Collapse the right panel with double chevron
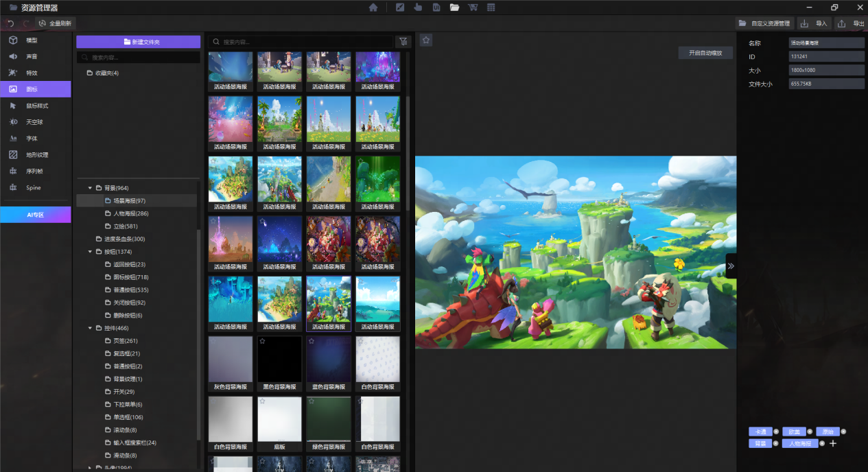868x472 pixels. point(731,265)
